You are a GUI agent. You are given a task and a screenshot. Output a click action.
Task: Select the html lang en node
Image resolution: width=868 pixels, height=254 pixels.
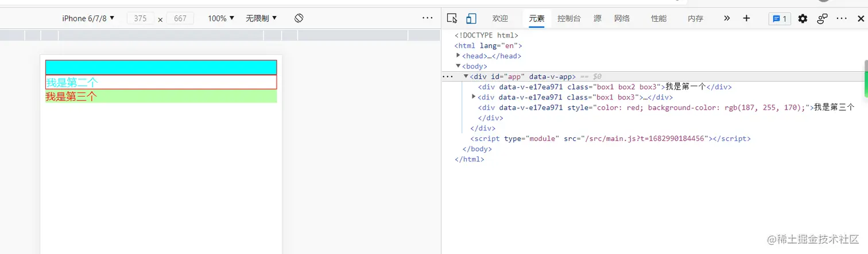tap(489, 45)
